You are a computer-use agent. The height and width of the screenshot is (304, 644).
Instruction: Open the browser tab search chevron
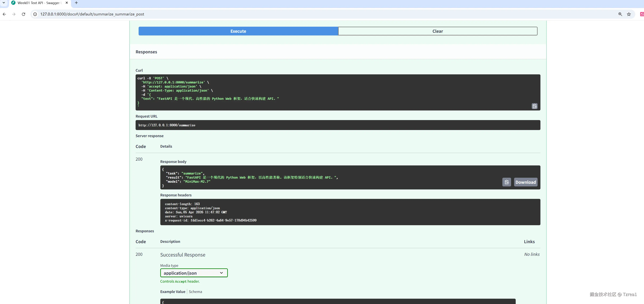[4, 3]
